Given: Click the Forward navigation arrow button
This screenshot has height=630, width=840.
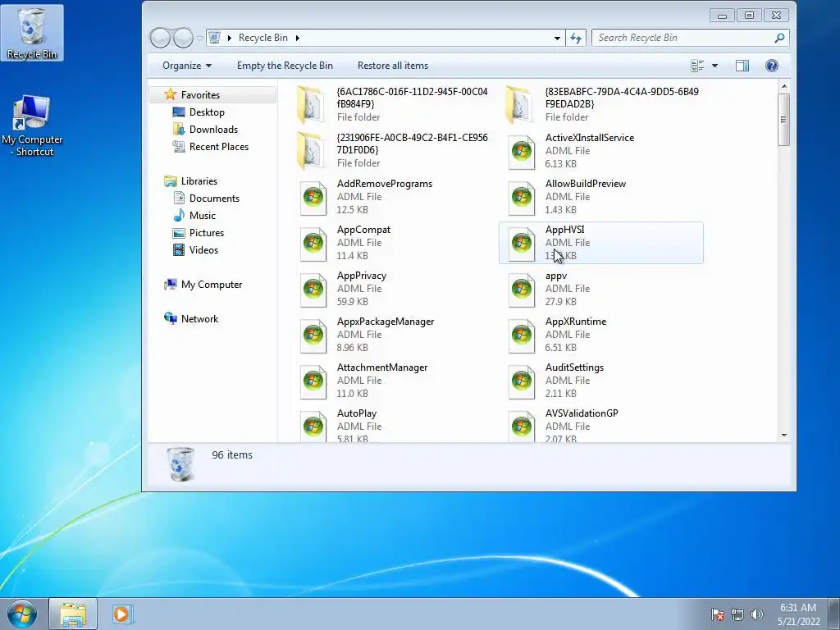Looking at the screenshot, I should coord(183,38).
